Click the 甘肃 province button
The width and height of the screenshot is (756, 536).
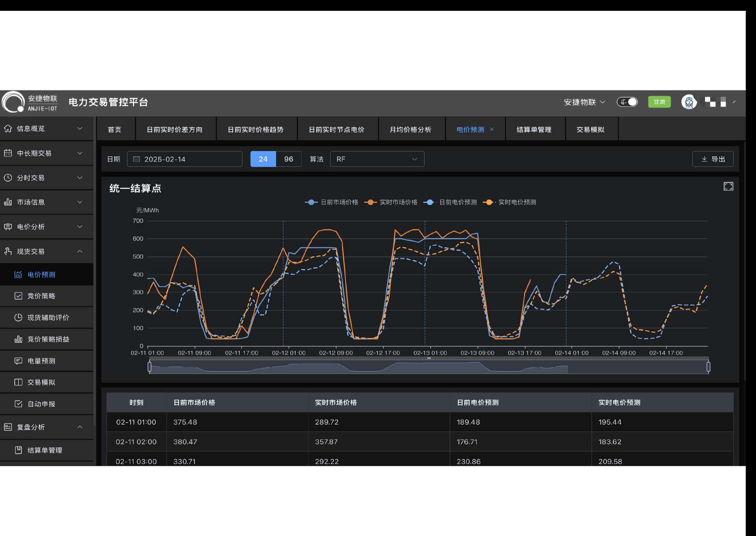tap(659, 102)
